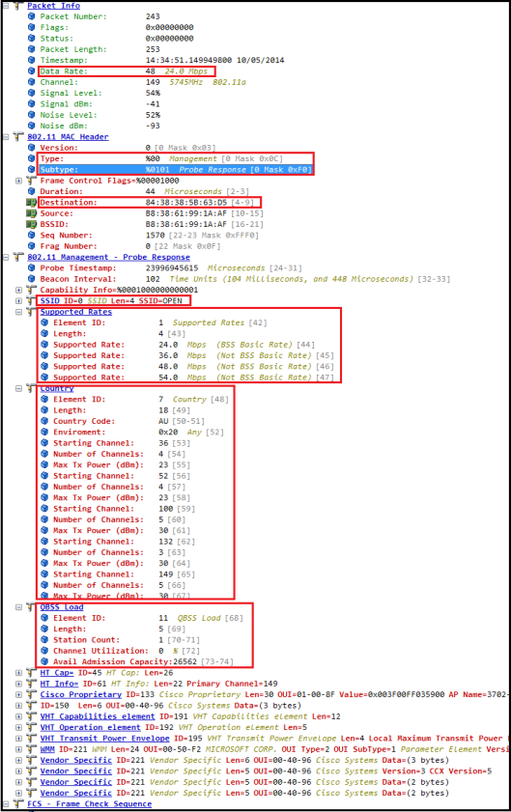Click the icon beside Noise dBm
The width and height of the screenshot is (511, 812).
(32, 126)
